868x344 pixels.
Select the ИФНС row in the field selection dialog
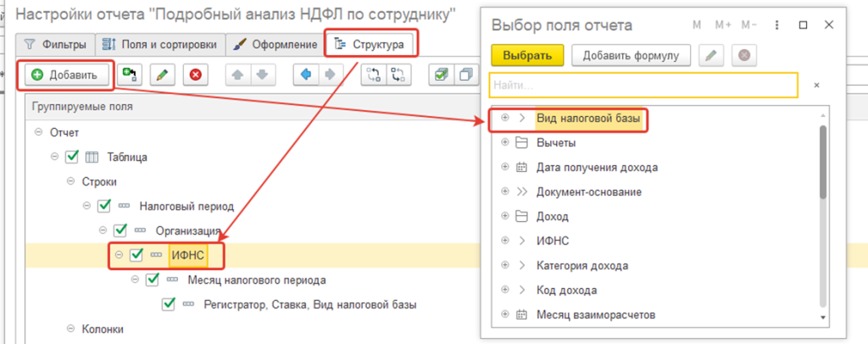(654, 241)
